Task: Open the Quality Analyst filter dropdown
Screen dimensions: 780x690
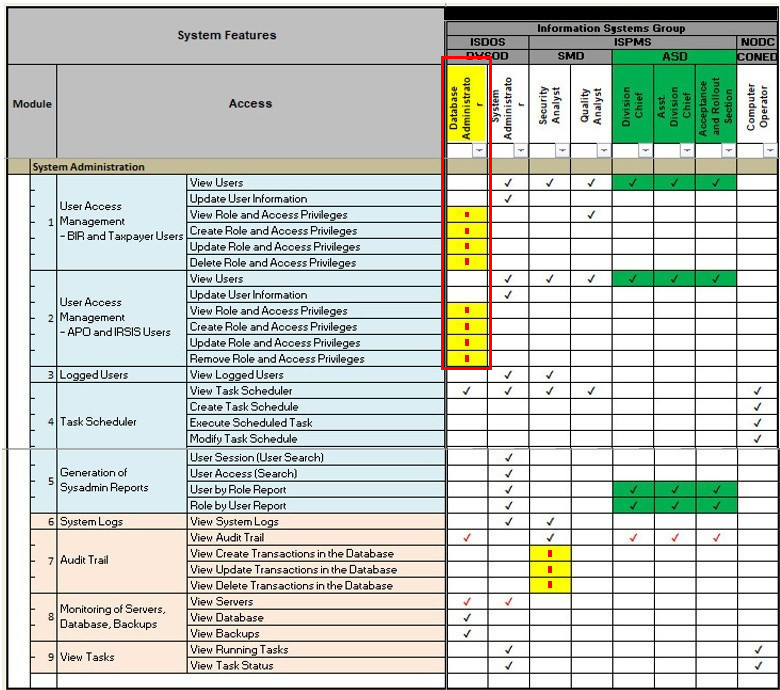Action: click(x=603, y=150)
